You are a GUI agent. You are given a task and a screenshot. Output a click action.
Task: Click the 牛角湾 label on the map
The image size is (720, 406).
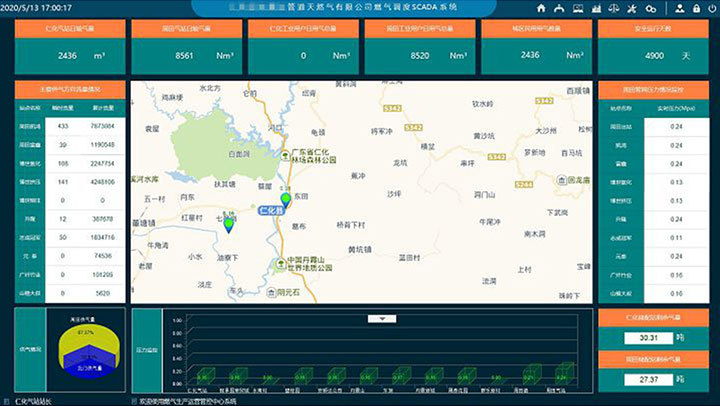[x=158, y=246]
